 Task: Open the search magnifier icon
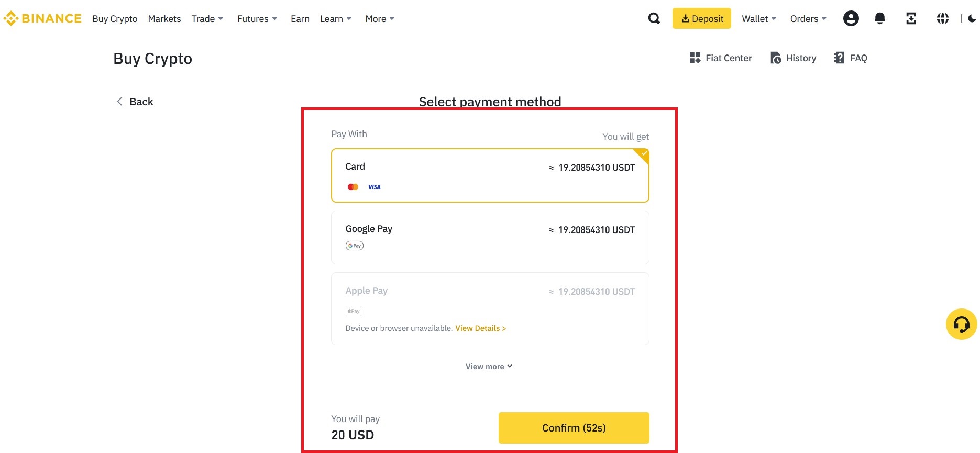[654, 19]
